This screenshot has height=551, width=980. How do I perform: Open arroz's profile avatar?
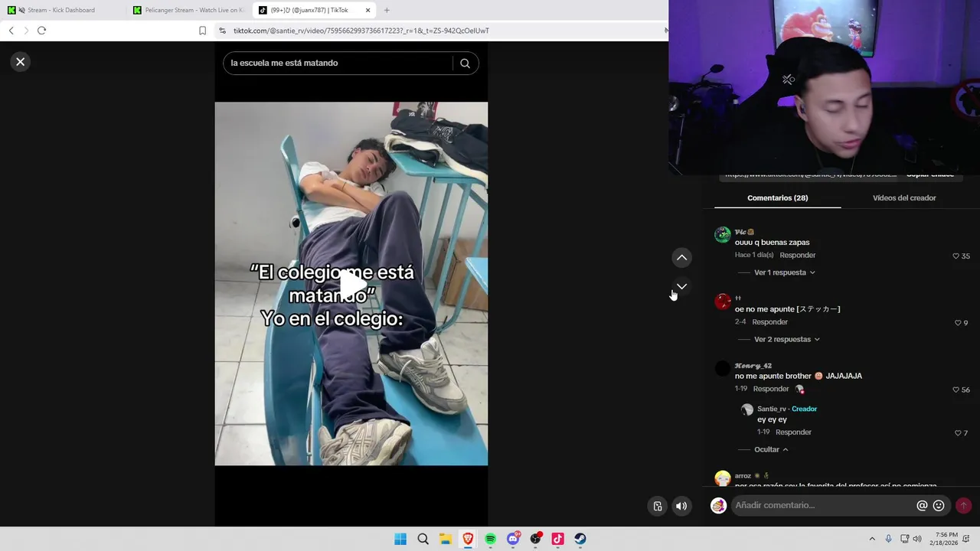[723, 478]
